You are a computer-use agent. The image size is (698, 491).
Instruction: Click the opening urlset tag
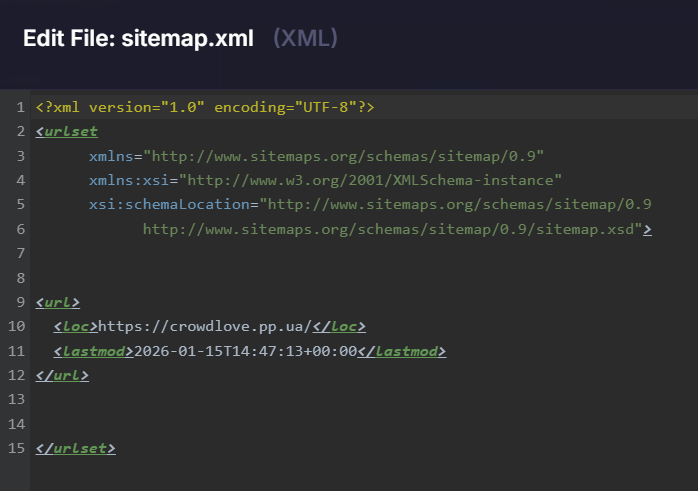67,131
